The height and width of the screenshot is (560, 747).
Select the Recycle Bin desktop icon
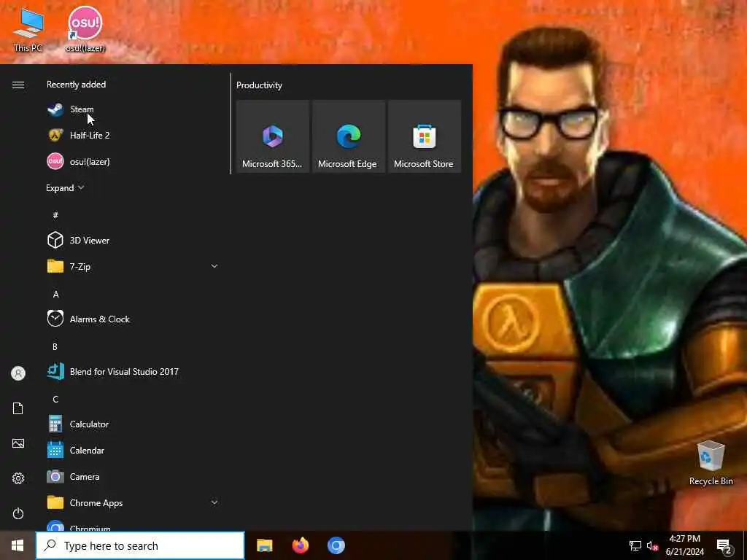(711, 463)
